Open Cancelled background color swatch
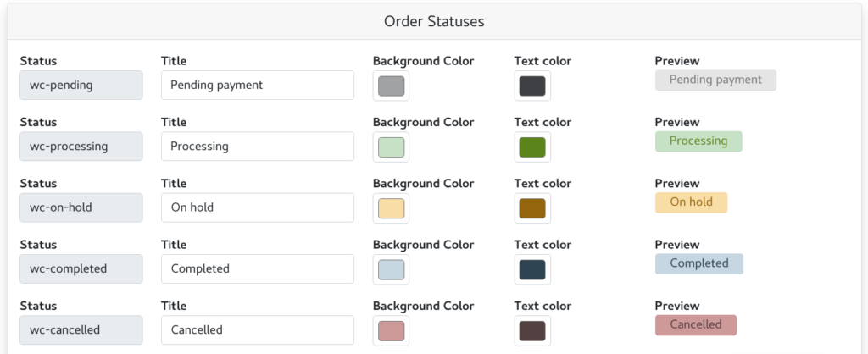Viewport: 868px width, 354px height. point(391,331)
